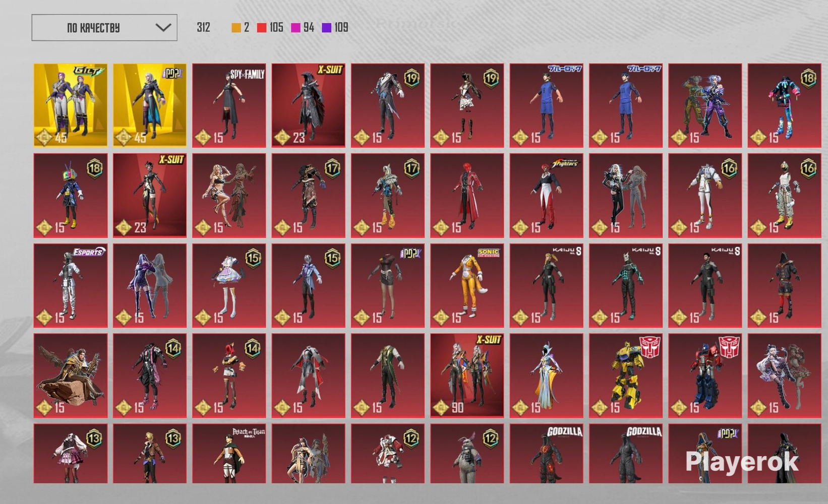
Task: Choose the Godzilla outfit with red glow
Action: pyautogui.click(x=547, y=454)
